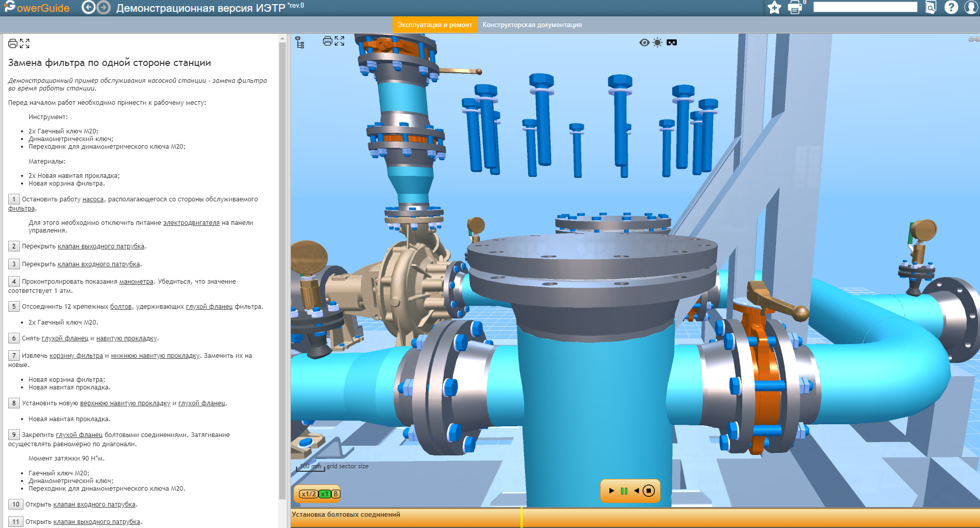Expand the 3D viewer to fullscreen
The image size is (980, 528).
tap(339, 41)
